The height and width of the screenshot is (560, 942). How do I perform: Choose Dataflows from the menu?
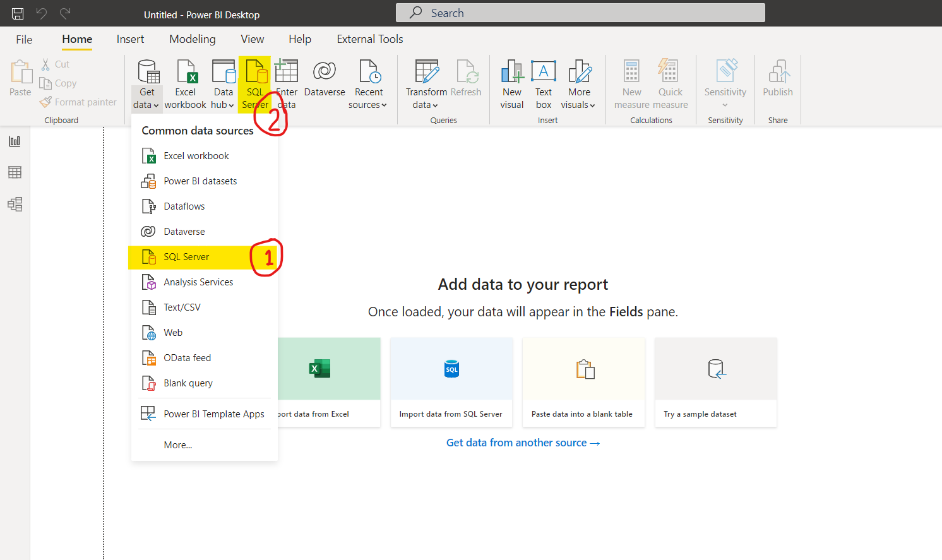(204, 206)
